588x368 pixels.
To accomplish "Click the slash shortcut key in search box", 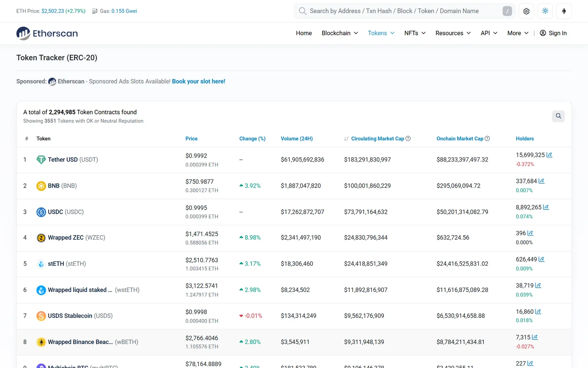I will 507,11.
